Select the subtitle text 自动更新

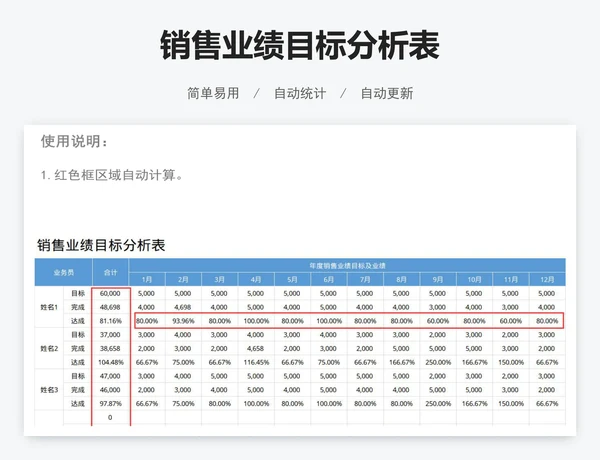(x=387, y=93)
